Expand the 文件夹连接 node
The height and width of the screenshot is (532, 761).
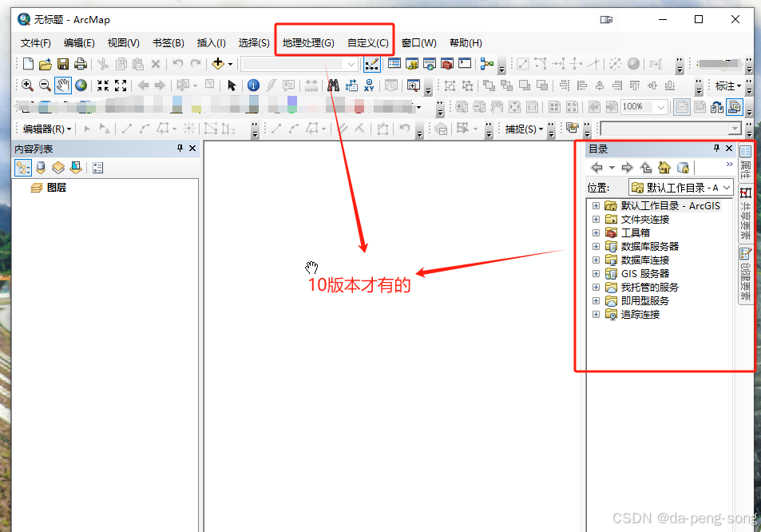pyautogui.click(x=596, y=220)
